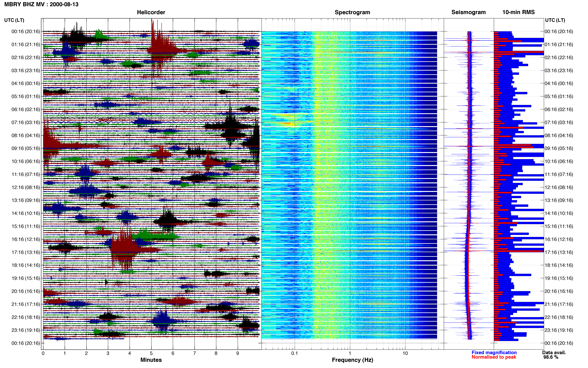This screenshot has width=588, height=368.
Task: Click the left '19:16 (15:16)' time label
Action: point(26,278)
